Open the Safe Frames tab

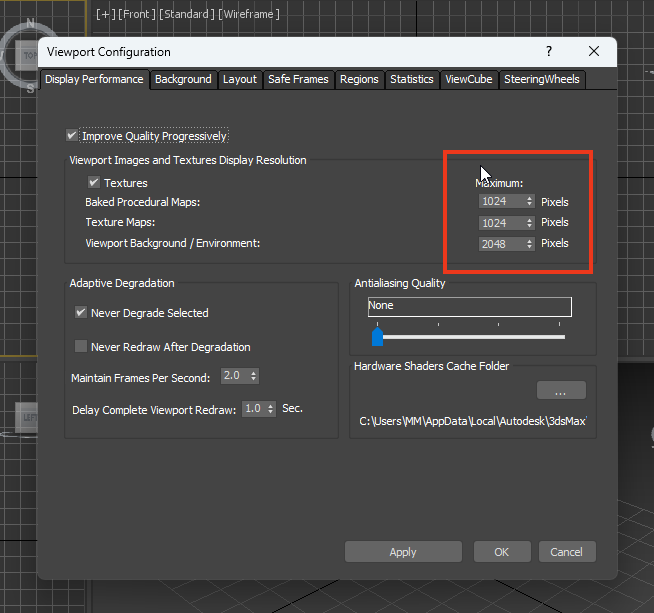pos(298,79)
